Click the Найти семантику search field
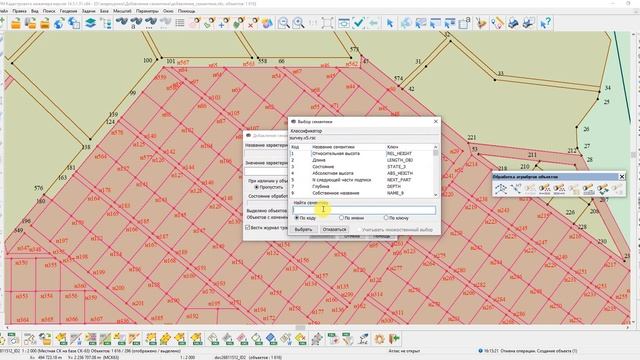 [364, 210]
